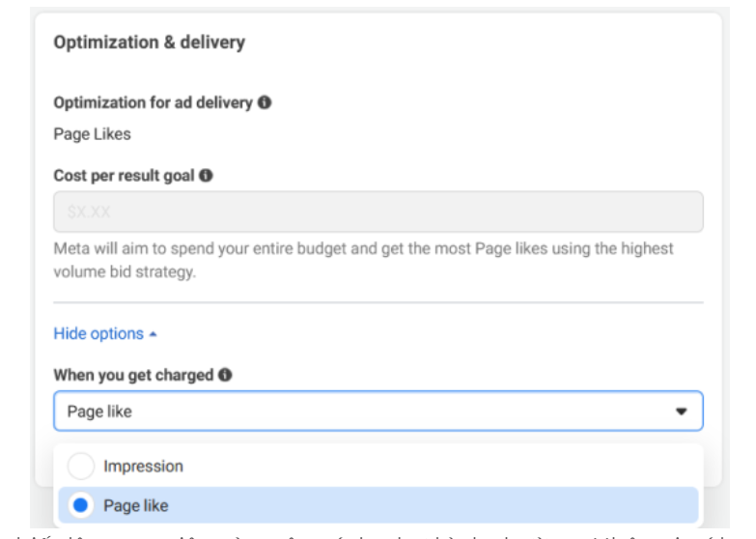Click the Page Likes optimization value text
Screen dimensions: 756x539
tap(92, 134)
